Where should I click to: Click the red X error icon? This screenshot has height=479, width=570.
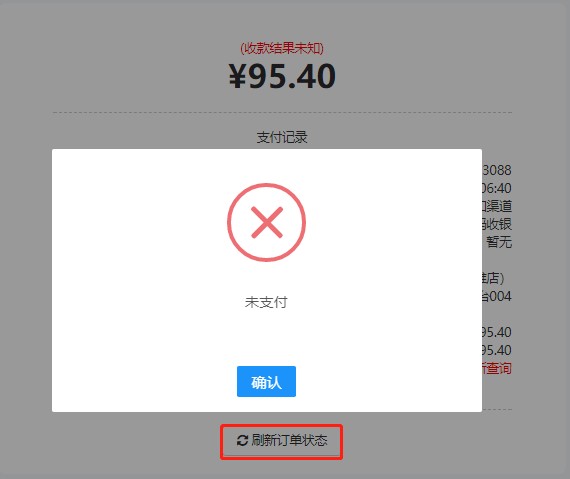click(x=266, y=222)
